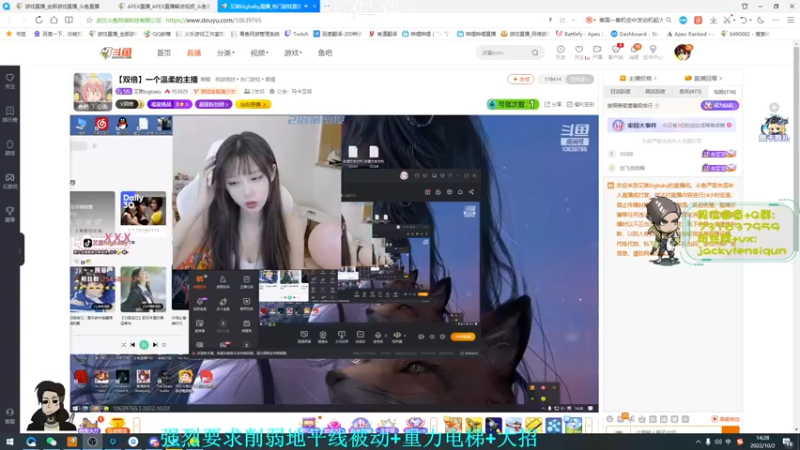Expand the gift bar right arrow
This screenshot has width=800, height=450.
[589, 424]
